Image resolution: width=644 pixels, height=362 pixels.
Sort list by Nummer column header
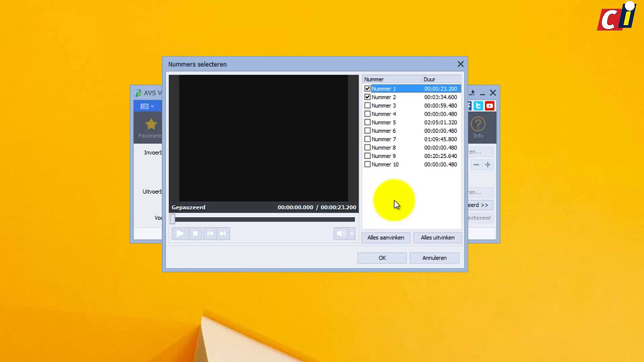(x=392, y=79)
